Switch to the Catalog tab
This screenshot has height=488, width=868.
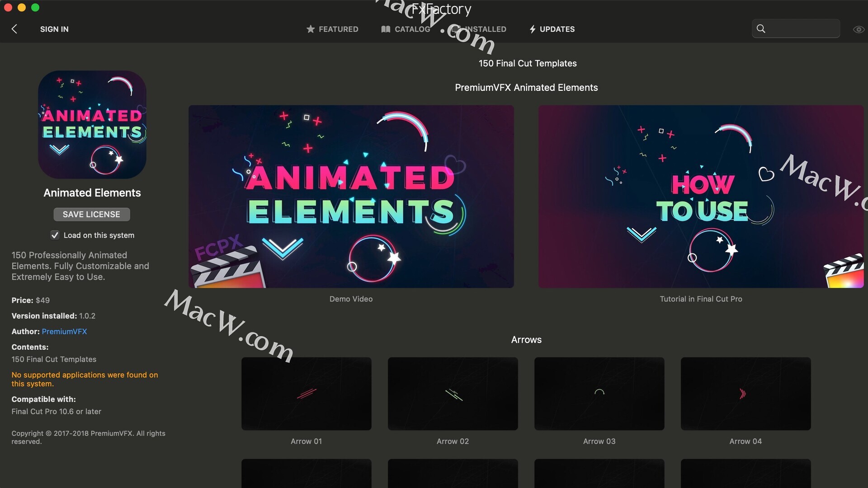pyautogui.click(x=406, y=29)
